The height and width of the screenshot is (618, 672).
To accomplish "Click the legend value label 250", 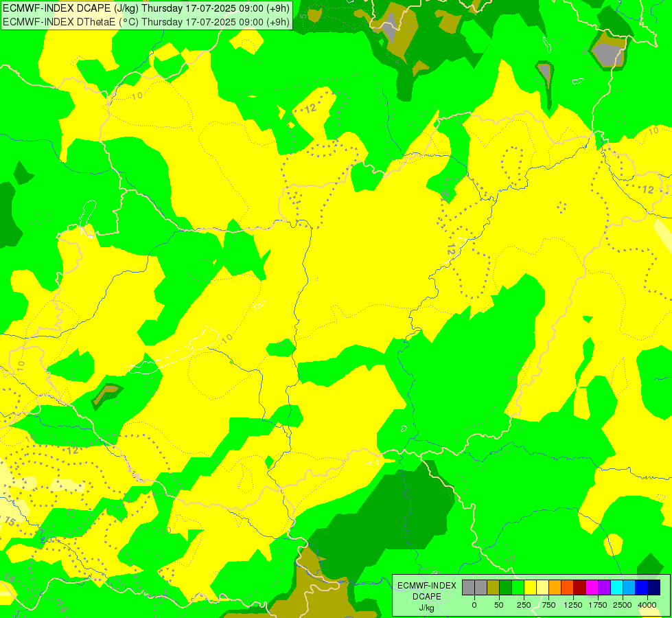I will point(524,605).
